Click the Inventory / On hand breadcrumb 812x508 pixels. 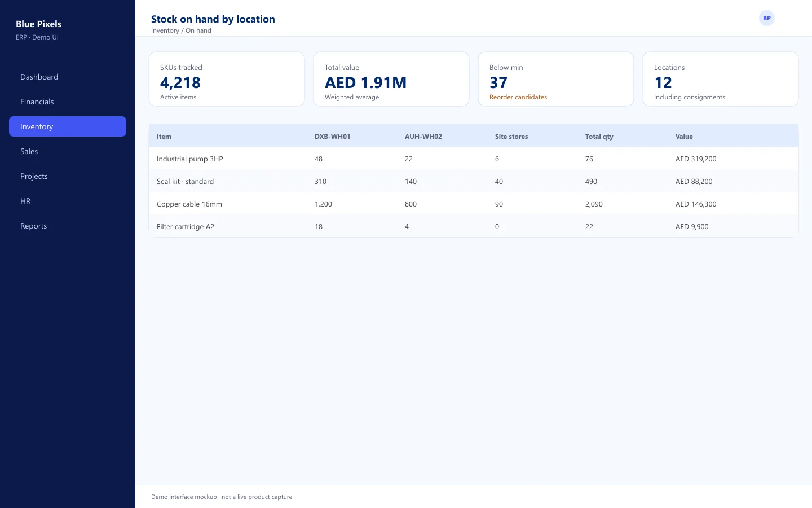(181, 30)
